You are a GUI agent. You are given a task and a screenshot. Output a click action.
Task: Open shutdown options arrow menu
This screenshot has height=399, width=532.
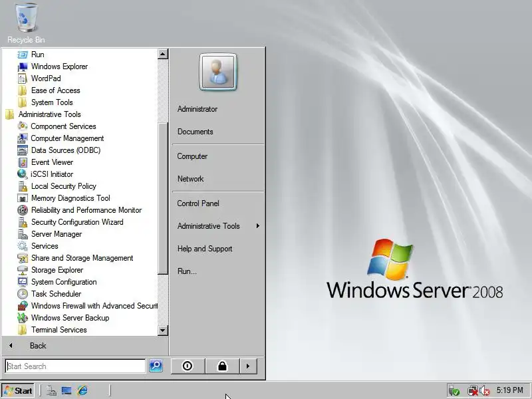(x=248, y=366)
